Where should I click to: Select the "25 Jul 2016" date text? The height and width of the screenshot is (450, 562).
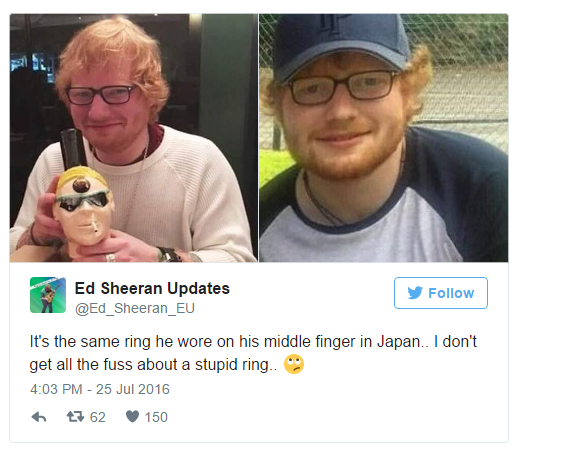tap(133, 389)
